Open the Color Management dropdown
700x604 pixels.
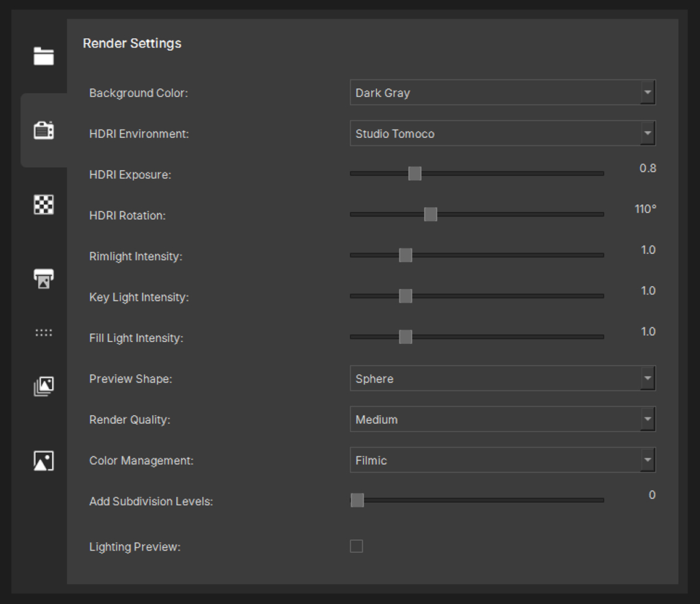(503, 460)
